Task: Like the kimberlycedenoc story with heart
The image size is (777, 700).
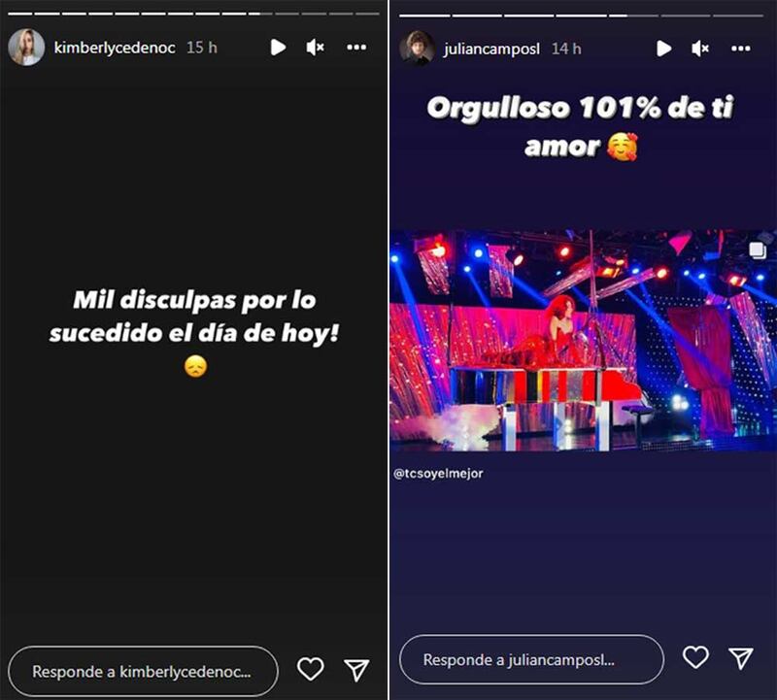Action: (x=310, y=668)
